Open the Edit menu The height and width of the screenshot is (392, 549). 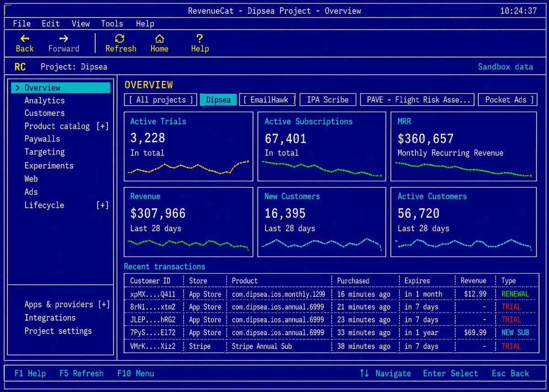[51, 24]
